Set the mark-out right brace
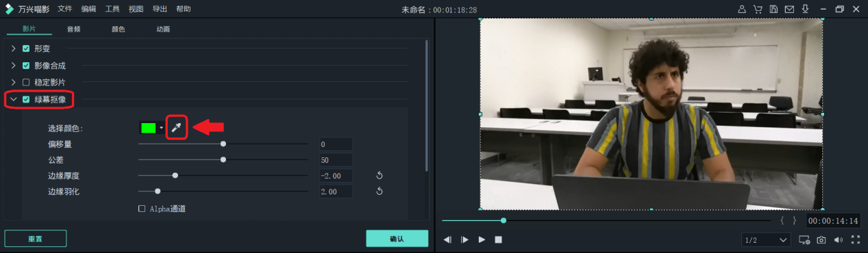This screenshot has height=253, width=868. 794,220
